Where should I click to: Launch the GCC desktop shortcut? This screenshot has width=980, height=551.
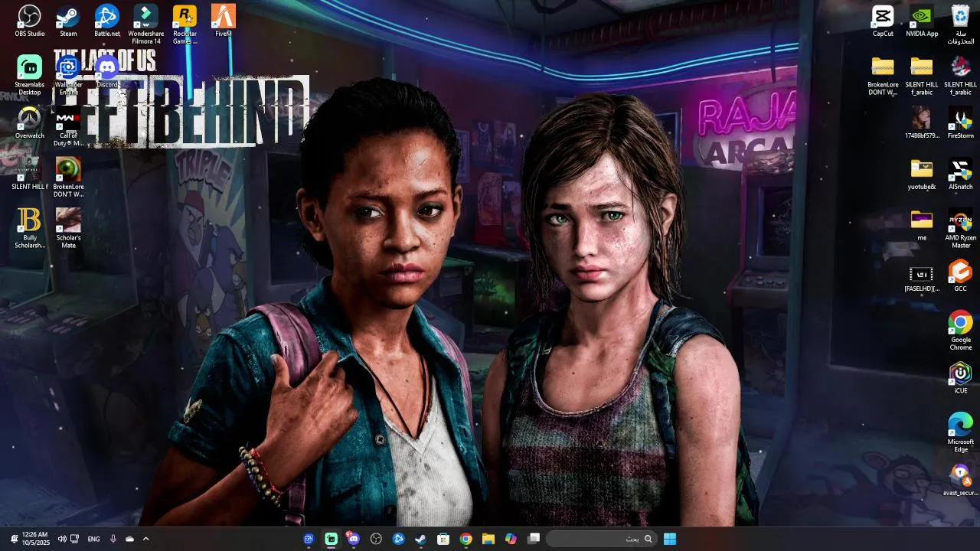tap(961, 275)
